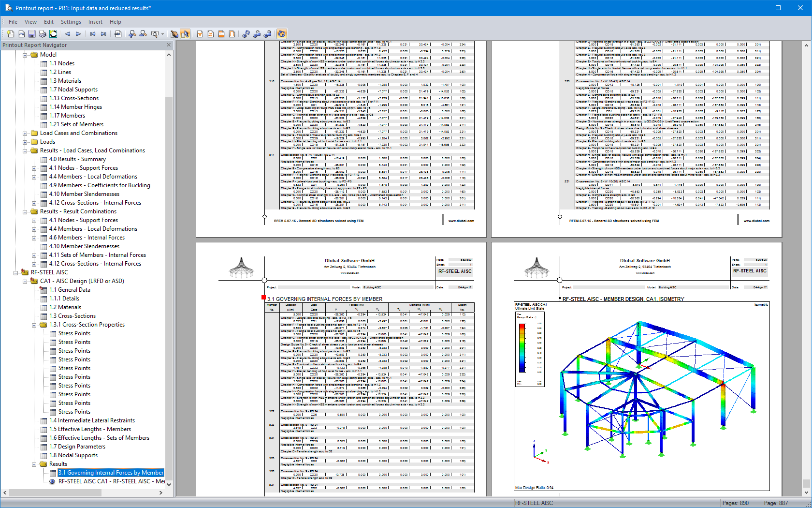Screen dimensions: 812x508
Task: Click the blank page icon in toolbar
Action: point(232,34)
